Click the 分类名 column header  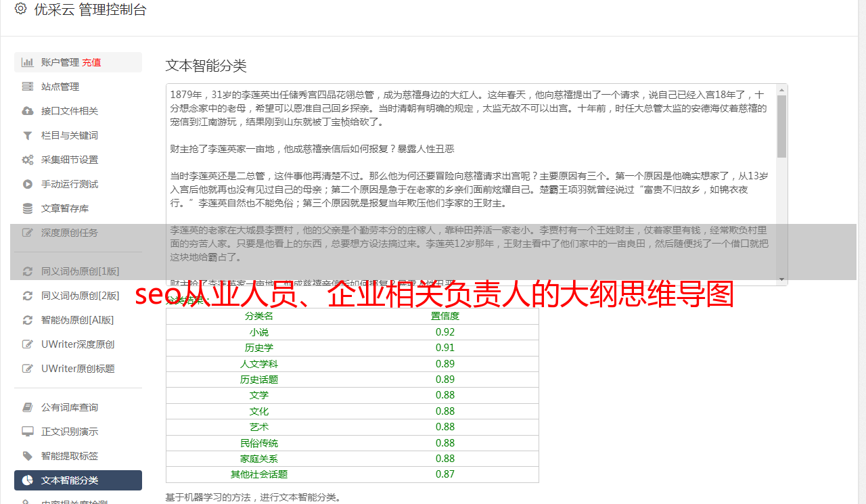pyautogui.click(x=259, y=316)
